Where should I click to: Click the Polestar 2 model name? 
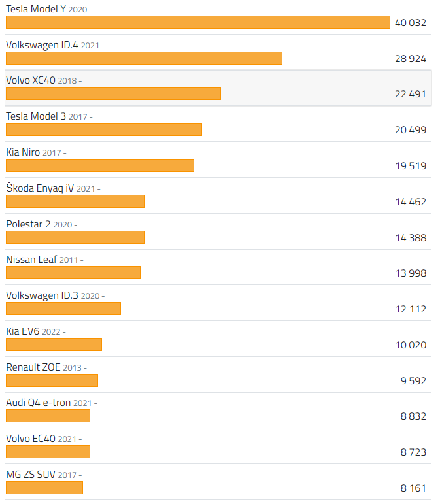28,224
